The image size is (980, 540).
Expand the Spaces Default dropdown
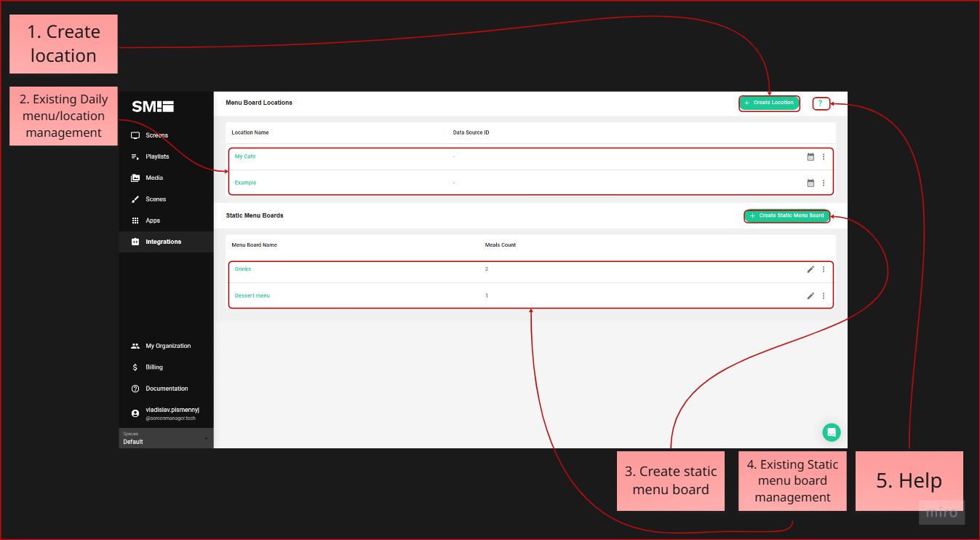(x=166, y=438)
